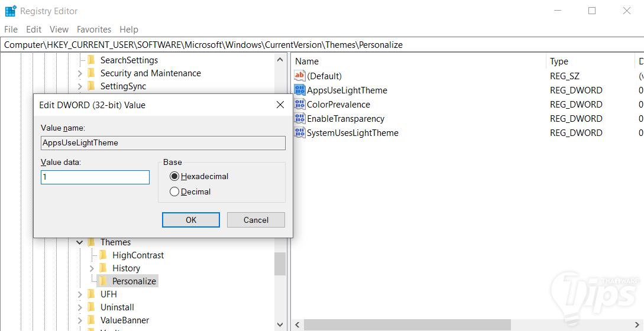Expand the Uninstall key
This screenshot has width=644, height=331.
tap(80, 307)
